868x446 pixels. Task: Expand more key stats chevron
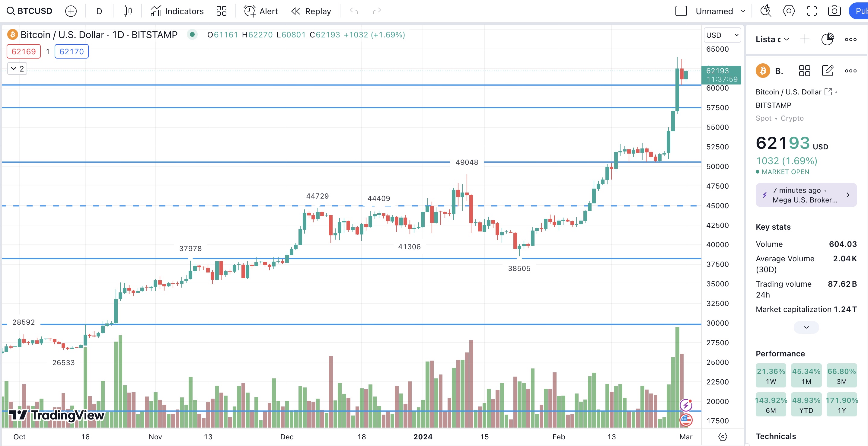pos(806,327)
